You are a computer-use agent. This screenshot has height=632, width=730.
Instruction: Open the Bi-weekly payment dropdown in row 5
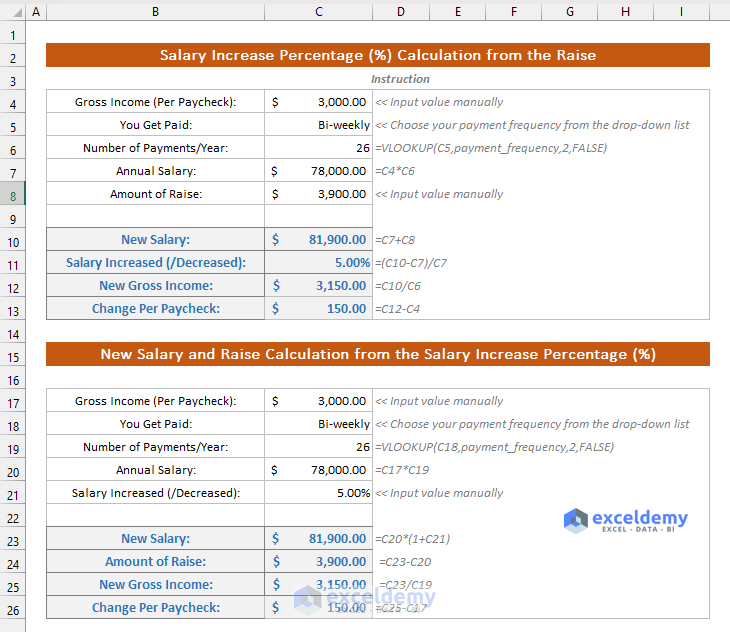[x=318, y=125]
